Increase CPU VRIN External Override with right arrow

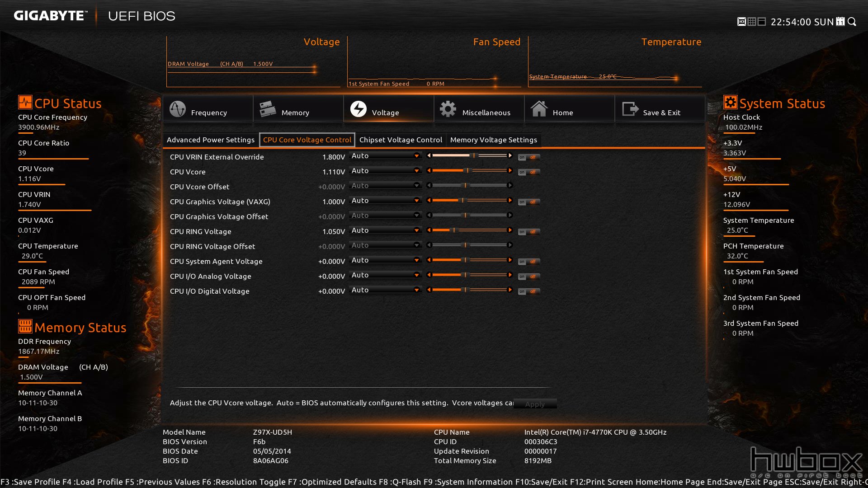510,155
